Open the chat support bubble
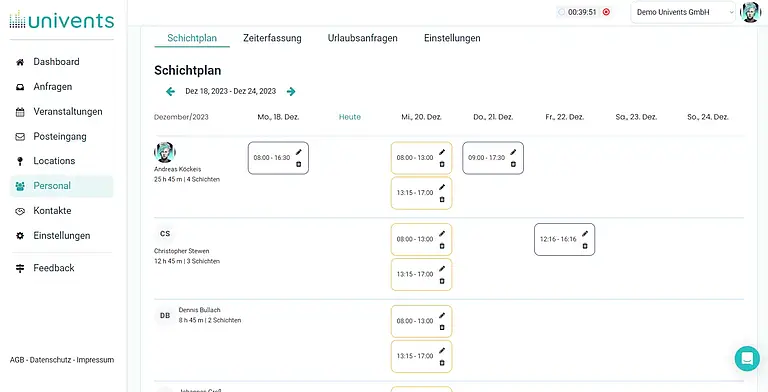The height and width of the screenshot is (392, 768). pos(747,359)
